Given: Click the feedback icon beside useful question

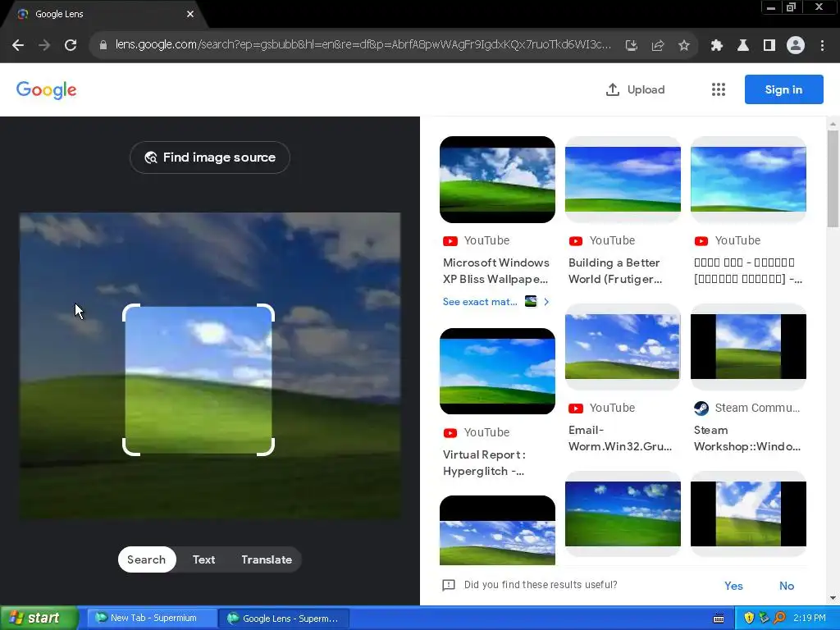Looking at the screenshot, I should pyautogui.click(x=449, y=585).
